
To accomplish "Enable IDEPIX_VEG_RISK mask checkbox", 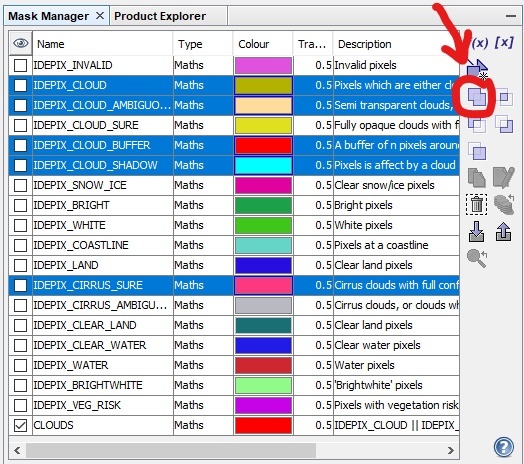I will click(x=20, y=405).
